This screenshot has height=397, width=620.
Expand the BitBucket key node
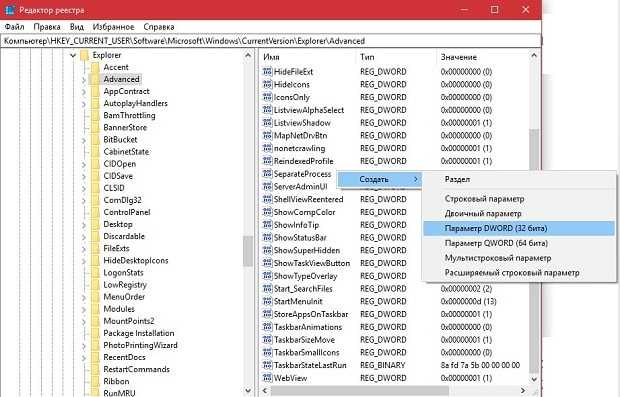click(x=83, y=140)
